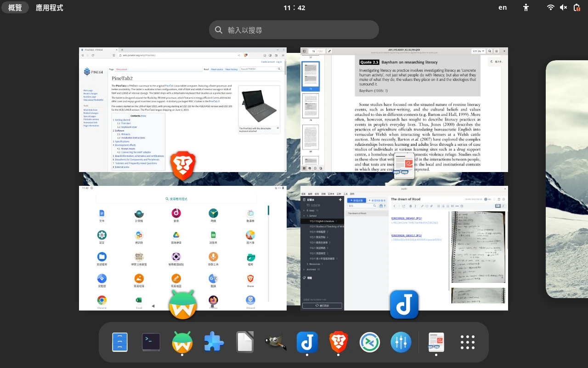Viewport: 588px width, 368px height.
Task: Click the 概覽 button in top bar
Action: [x=15, y=7]
